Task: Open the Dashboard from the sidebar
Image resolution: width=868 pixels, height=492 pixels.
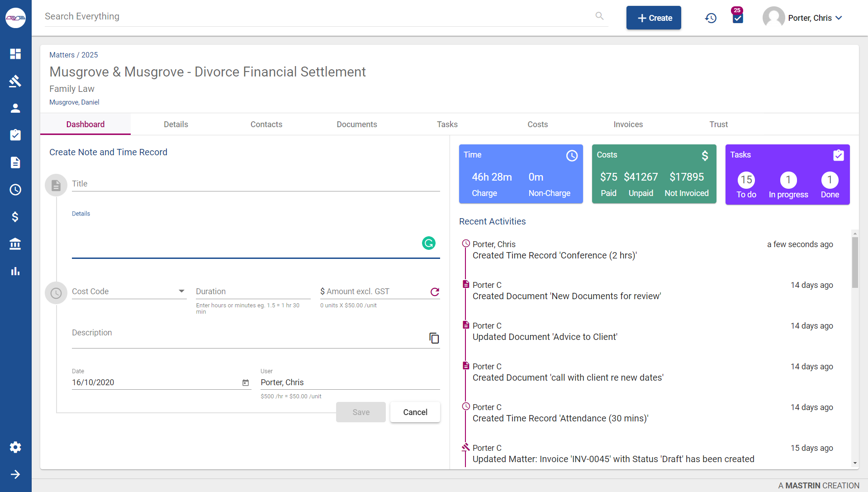Action: [15, 54]
